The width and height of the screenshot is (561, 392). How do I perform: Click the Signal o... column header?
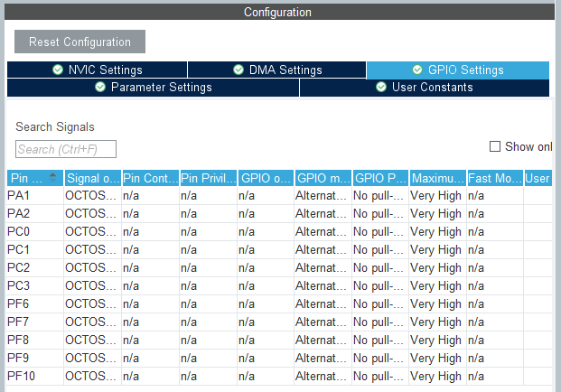point(93,178)
